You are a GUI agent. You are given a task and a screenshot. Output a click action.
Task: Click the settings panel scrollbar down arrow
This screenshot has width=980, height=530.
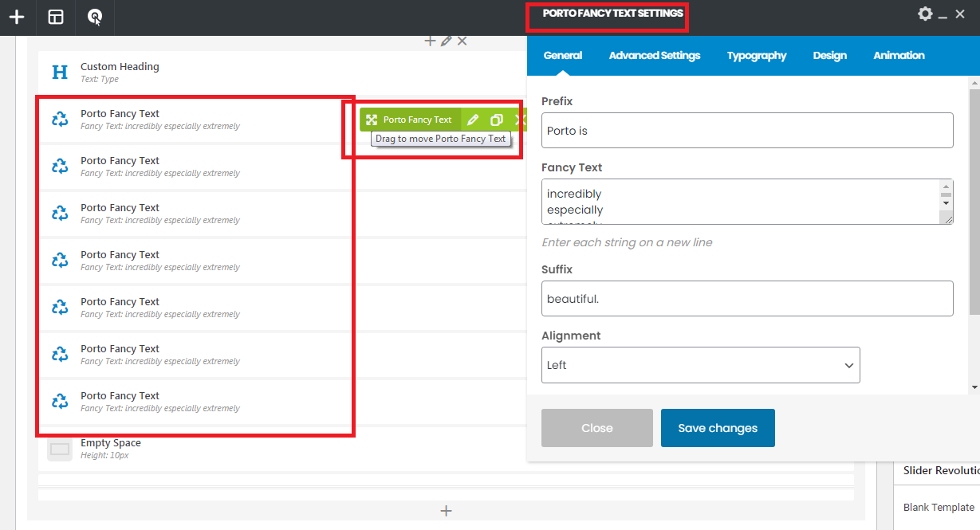pos(974,387)
